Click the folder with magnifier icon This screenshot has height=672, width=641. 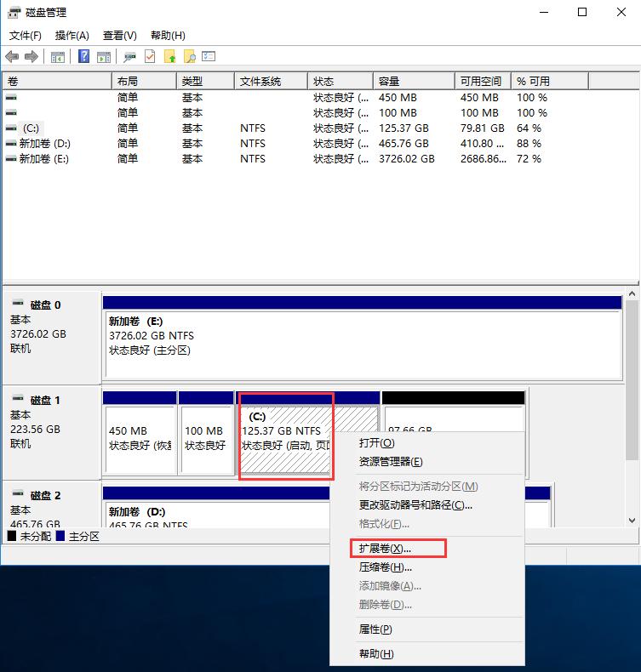pyautogui.click(x=190, y=57)
